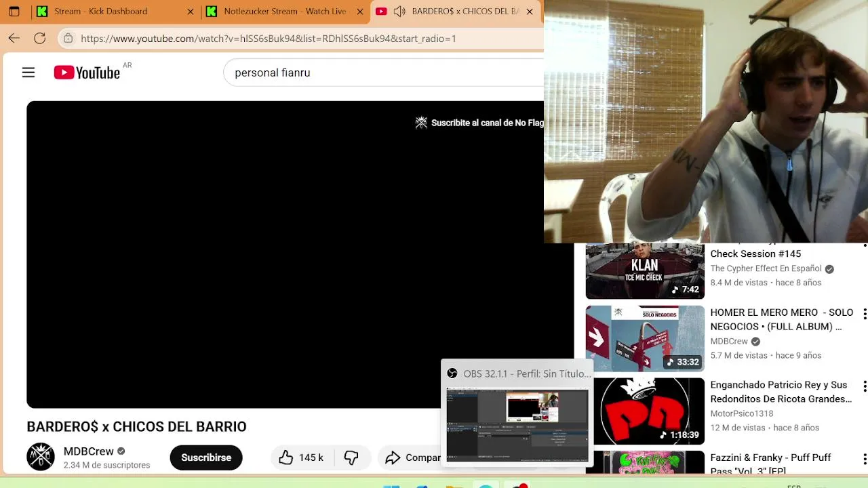The width and height of the screenshot is (868, 488).
Task: View site information icon in address bar
Action: 68,39
